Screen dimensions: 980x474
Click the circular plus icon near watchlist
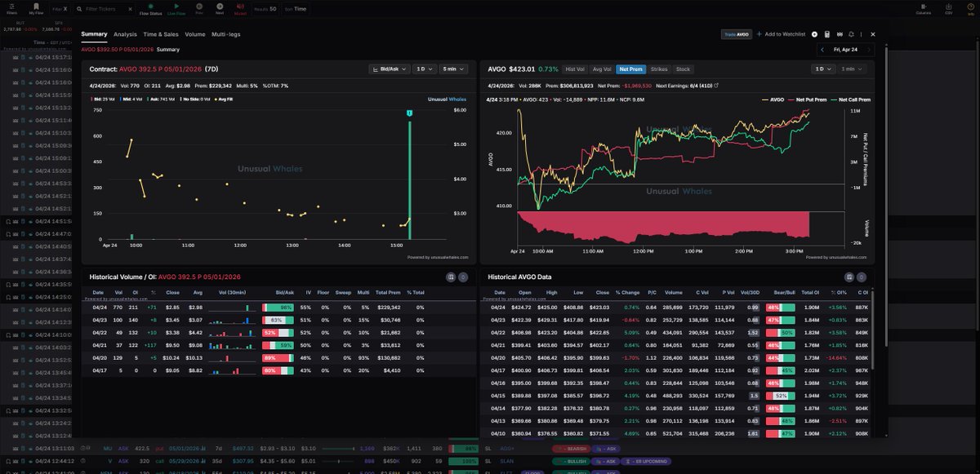(814, 34)
